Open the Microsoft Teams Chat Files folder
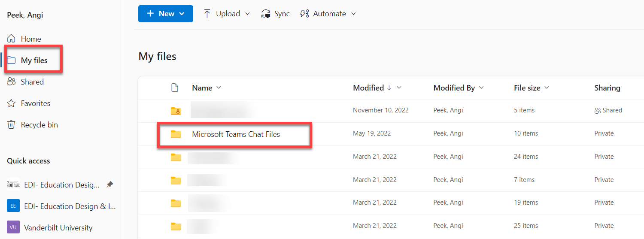Viewport: 644px width, 239px height. pyautogui.click(x=236, y=134)
